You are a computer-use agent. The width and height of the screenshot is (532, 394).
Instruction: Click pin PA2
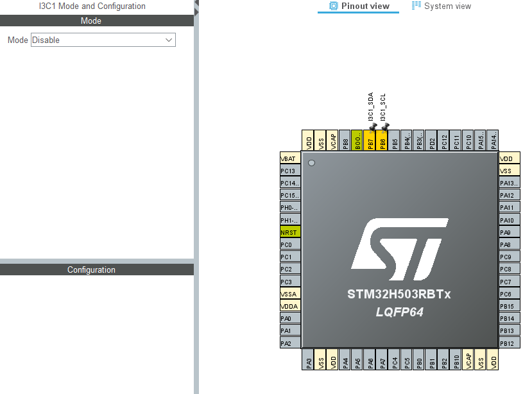point(290,343)
